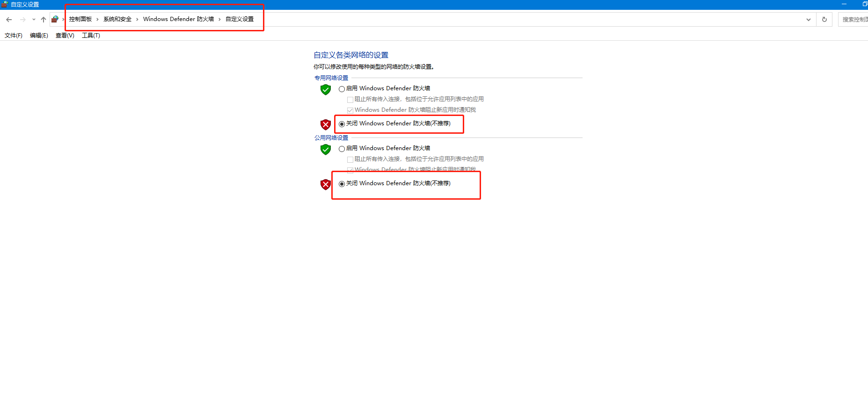Viewport: 868px width, 405px height.
Task: Click the 自定义各类网络的设置 heading
Action: coord(351,55)
